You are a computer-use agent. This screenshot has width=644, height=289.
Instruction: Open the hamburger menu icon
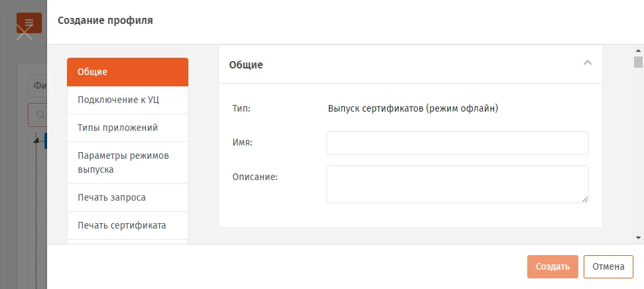[29, 23]
